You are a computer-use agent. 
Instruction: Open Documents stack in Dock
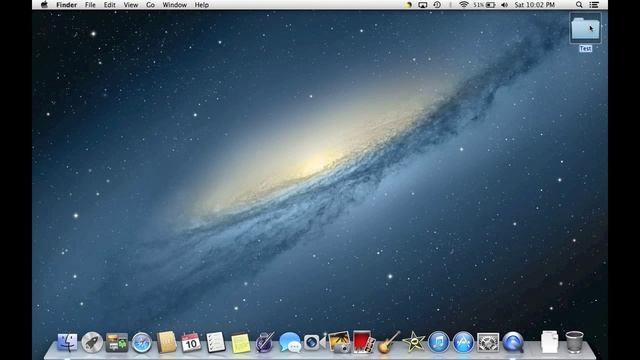(549, 342)
